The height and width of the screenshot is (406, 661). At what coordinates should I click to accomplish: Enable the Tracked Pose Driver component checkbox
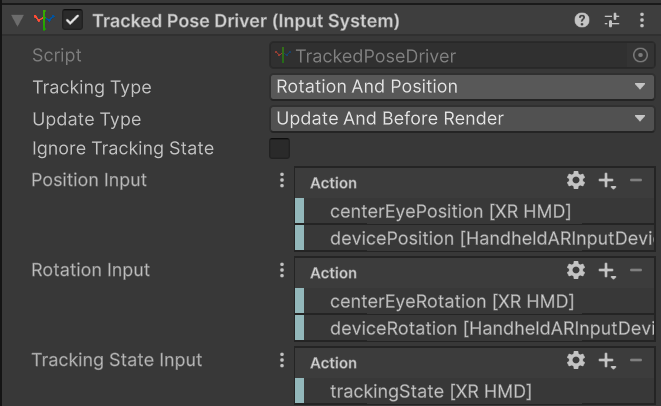73,20
